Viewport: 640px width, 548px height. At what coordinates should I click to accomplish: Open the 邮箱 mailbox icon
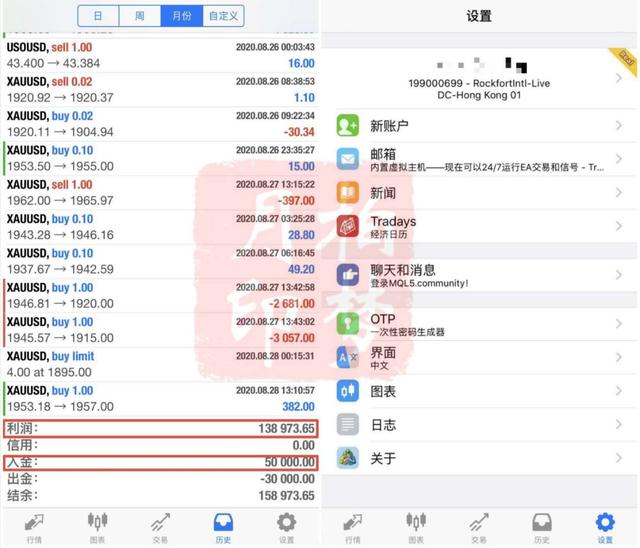coord(348,159)
